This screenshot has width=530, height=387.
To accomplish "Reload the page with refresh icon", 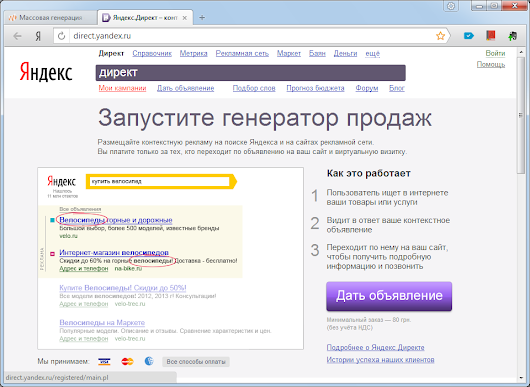I will pyautogui.click(x=61, y=36).
